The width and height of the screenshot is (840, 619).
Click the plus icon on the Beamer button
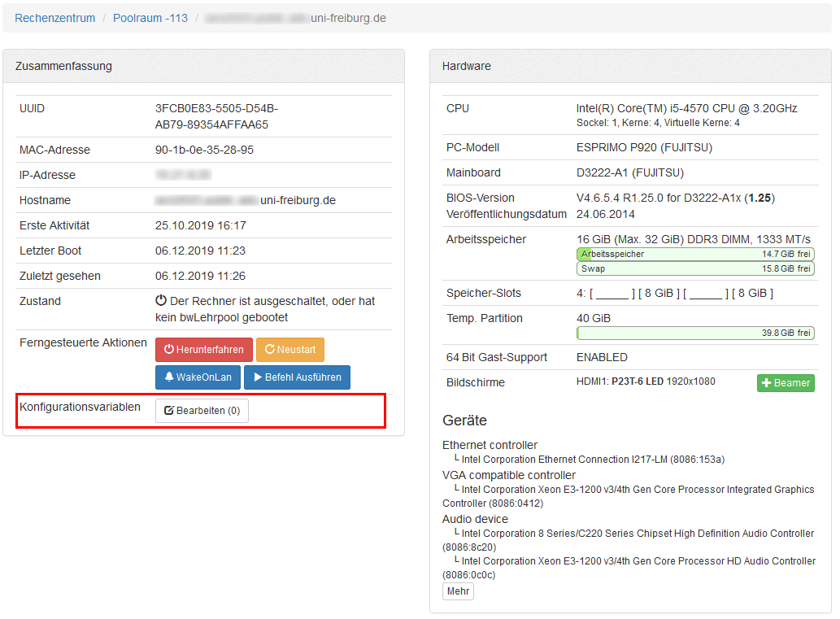coord(766,383)
